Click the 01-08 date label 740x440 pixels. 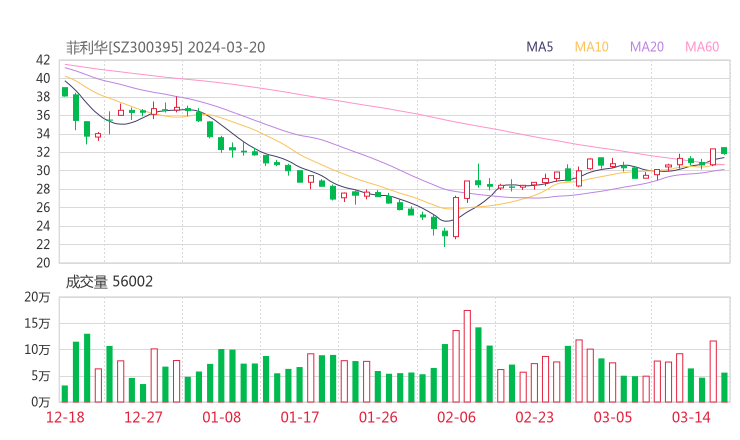coord(221,417)
